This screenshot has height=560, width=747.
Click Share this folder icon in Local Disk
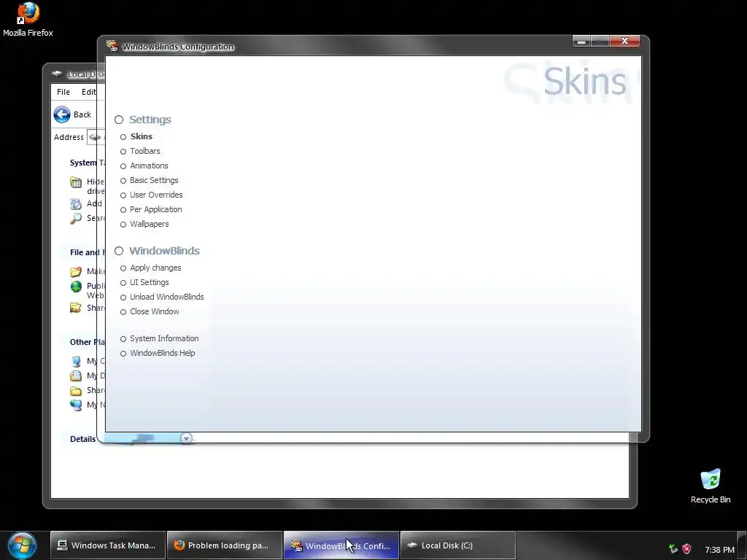[76, 308]
